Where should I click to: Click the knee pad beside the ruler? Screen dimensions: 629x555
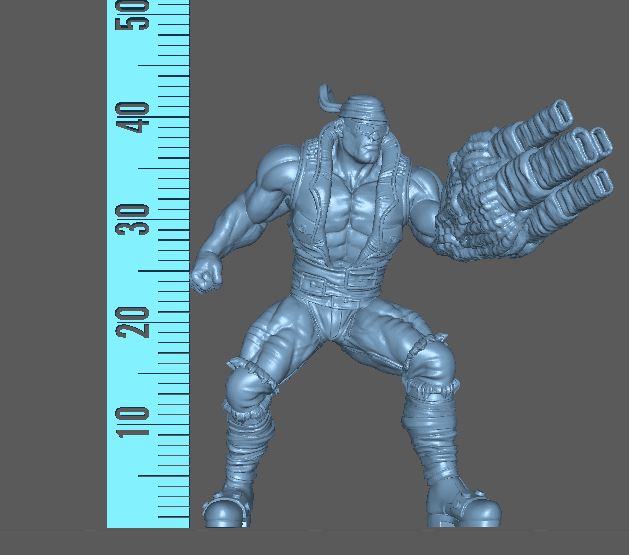pyautogui.click(x=245, y=383)
